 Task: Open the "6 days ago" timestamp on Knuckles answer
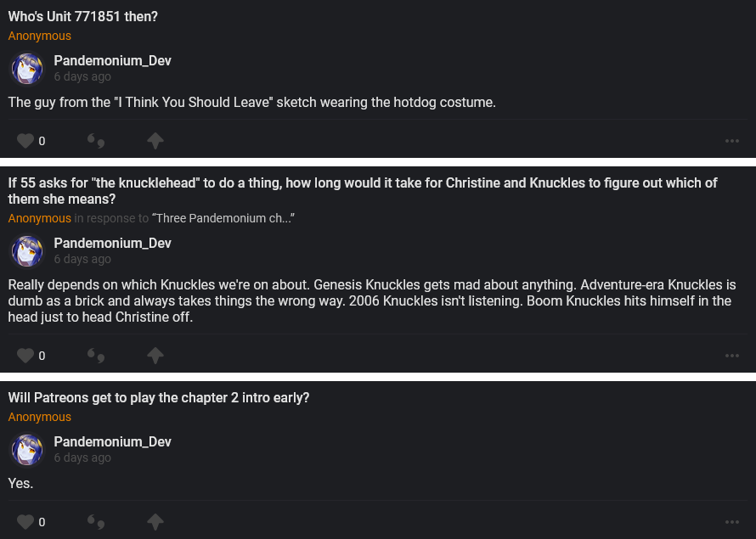(x=82, y=259)
